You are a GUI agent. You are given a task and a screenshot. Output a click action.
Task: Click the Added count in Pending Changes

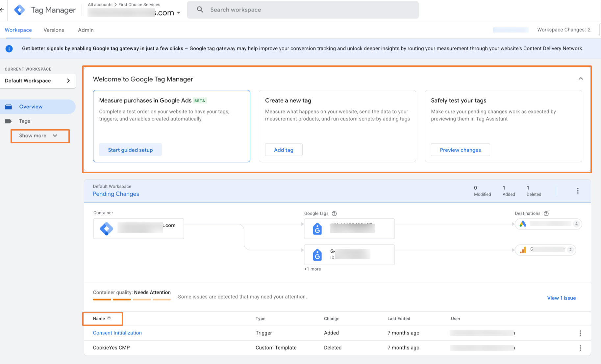[x=509, y=191]
